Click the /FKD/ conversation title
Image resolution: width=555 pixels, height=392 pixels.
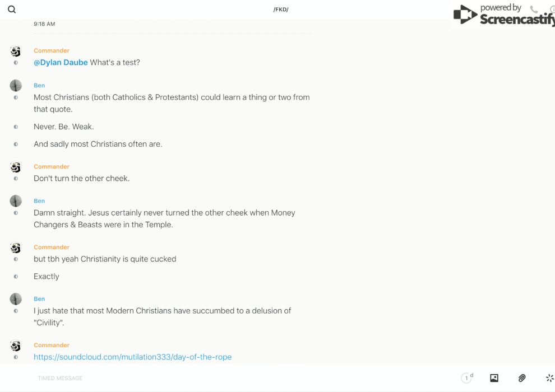click(280, 10)
